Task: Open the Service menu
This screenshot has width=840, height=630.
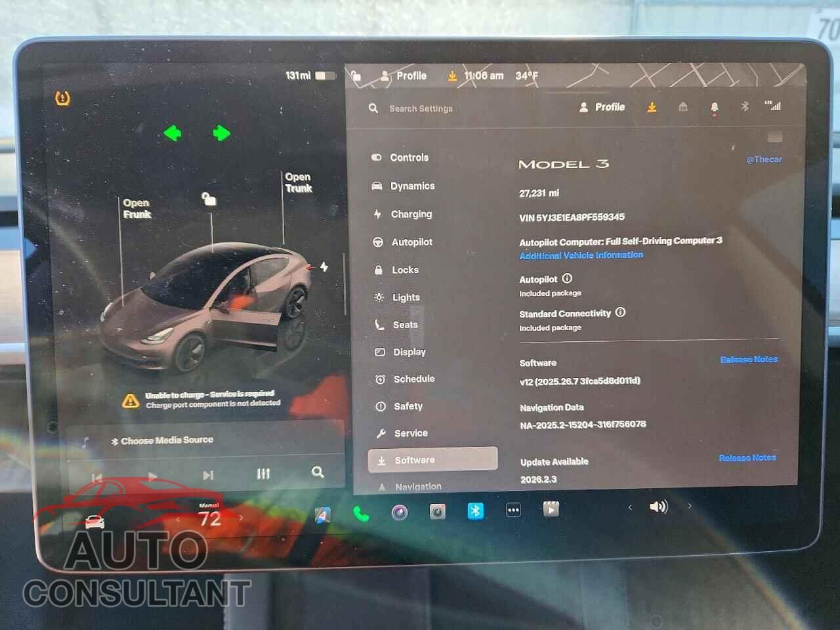Action: (x=402, y=433)
